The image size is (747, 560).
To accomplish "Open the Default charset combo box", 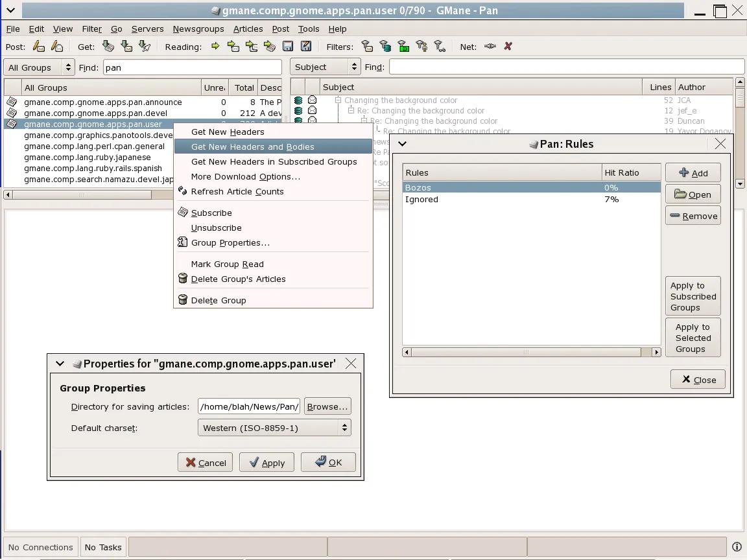I will [274, 428].
